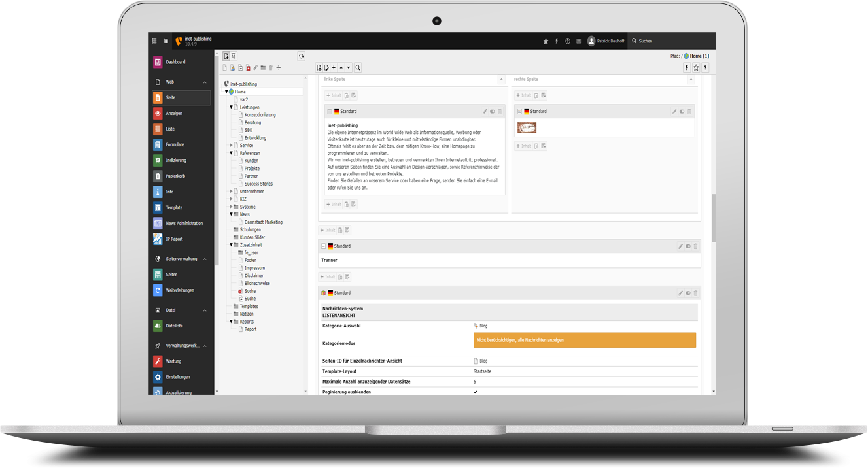Collapse the Leistungen tree node
The image size is (868, 468).
[x=231, y=107]
